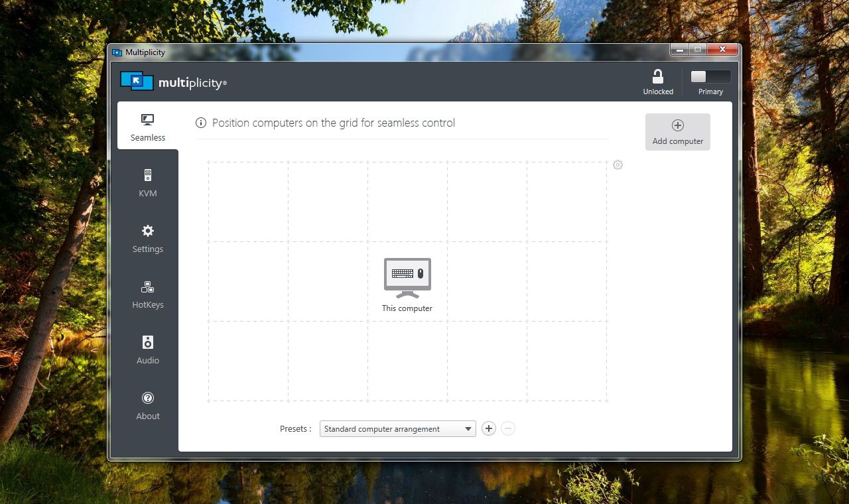Minimize the Multiplicity window

(x=679, y=50)
